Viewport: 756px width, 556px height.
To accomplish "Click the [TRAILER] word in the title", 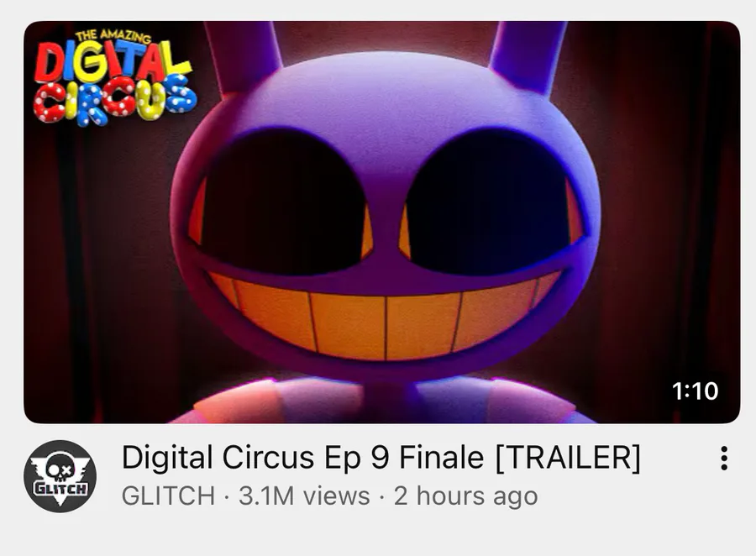I will 568,457.
